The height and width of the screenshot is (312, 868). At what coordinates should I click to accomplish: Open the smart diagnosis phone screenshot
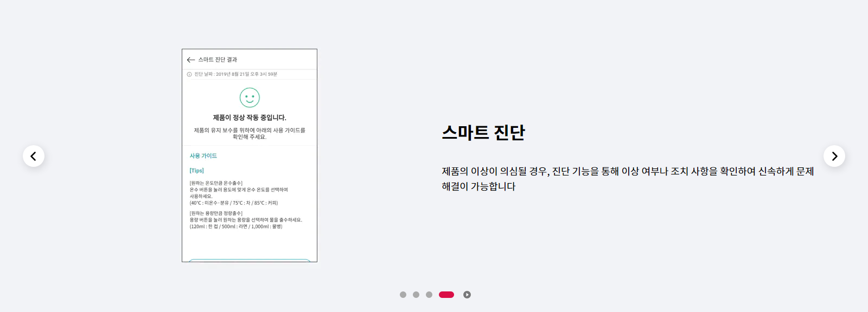coord(250,155)
